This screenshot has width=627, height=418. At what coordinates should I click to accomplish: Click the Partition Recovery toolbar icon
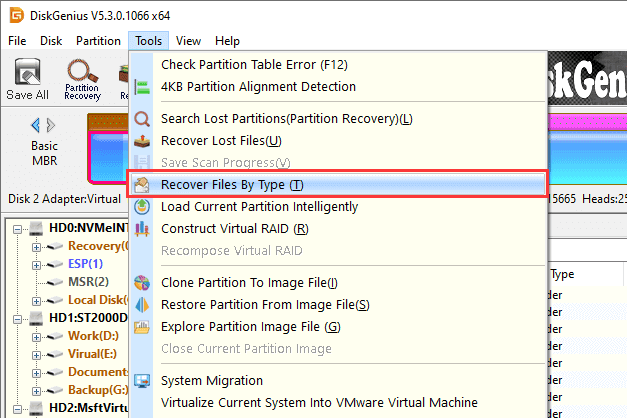point(82,73)
